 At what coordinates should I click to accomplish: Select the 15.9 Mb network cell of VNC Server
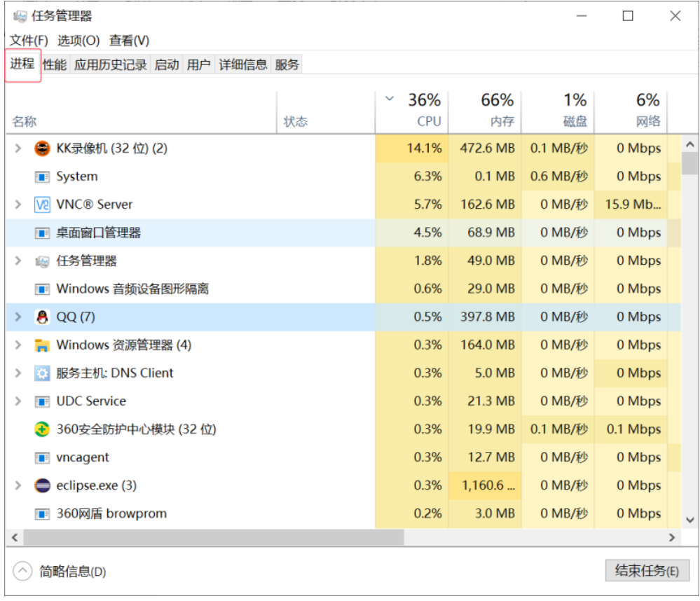pos(631,205)
